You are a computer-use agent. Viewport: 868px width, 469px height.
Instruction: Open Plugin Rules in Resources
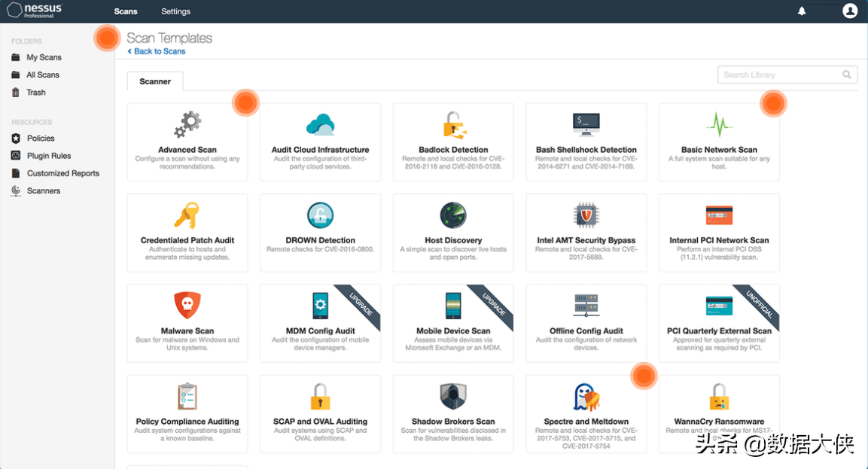point(49,156)
